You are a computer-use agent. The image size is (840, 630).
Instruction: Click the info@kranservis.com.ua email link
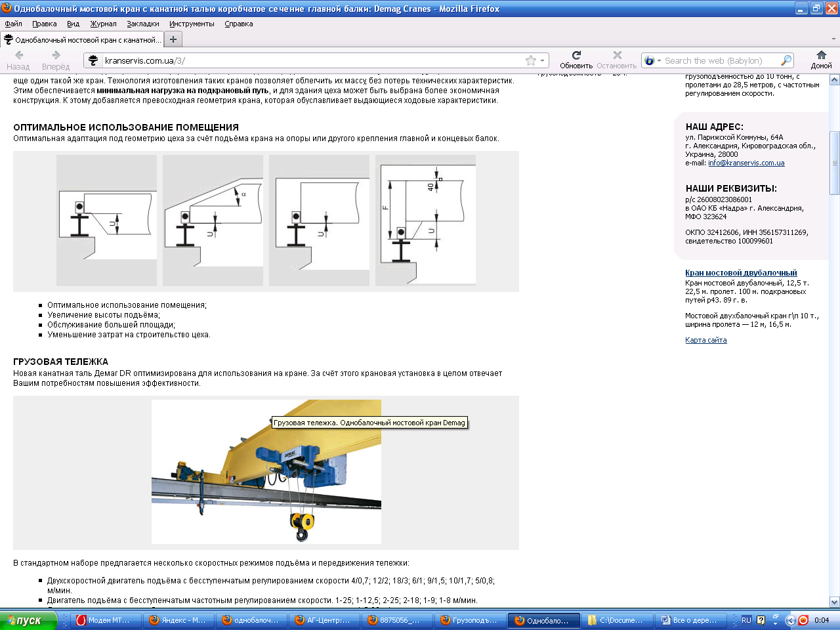coord(746,163)
